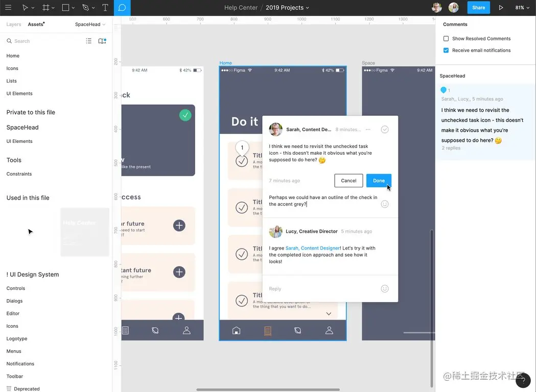Screen dimensions: 536x392
Task: Click profile icon in left frame nav bar
Action: pos(187,330)
